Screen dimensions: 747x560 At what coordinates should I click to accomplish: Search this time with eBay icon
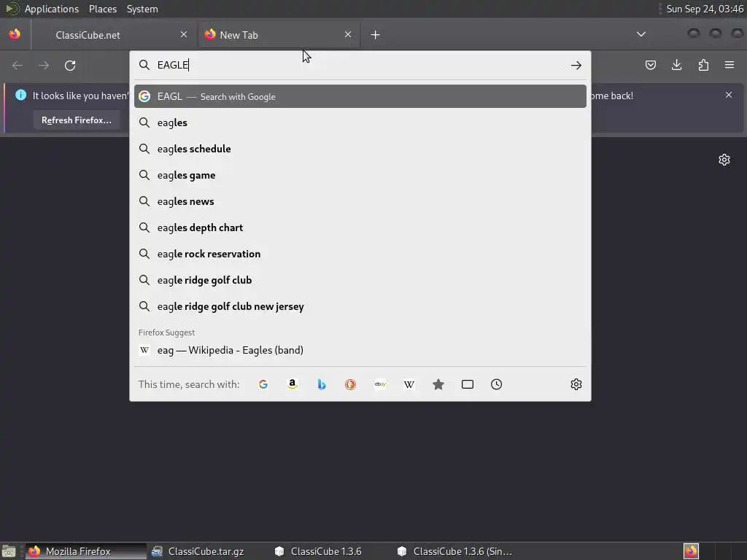(x=379, y=384)
